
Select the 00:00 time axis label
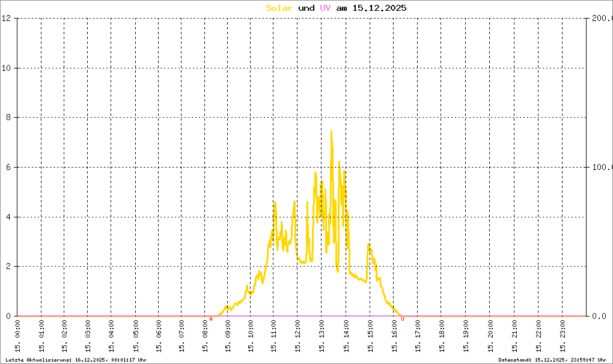click(x=17, y=336)
